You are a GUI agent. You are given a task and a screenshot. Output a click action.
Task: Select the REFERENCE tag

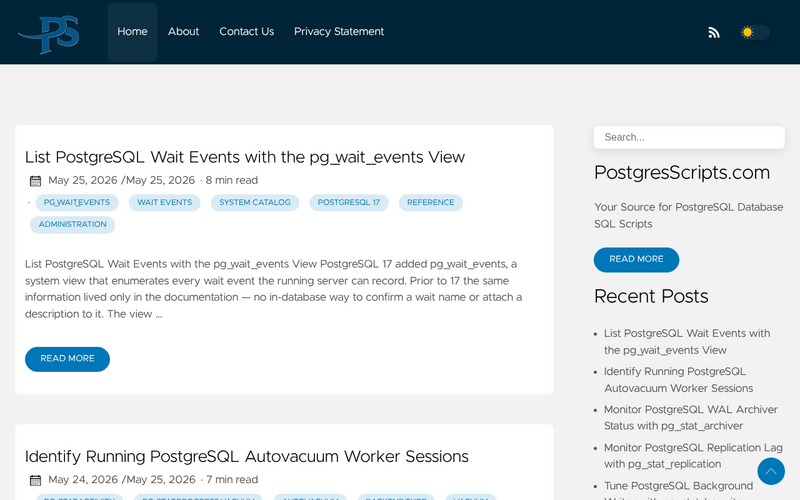[x=431, y=203]
